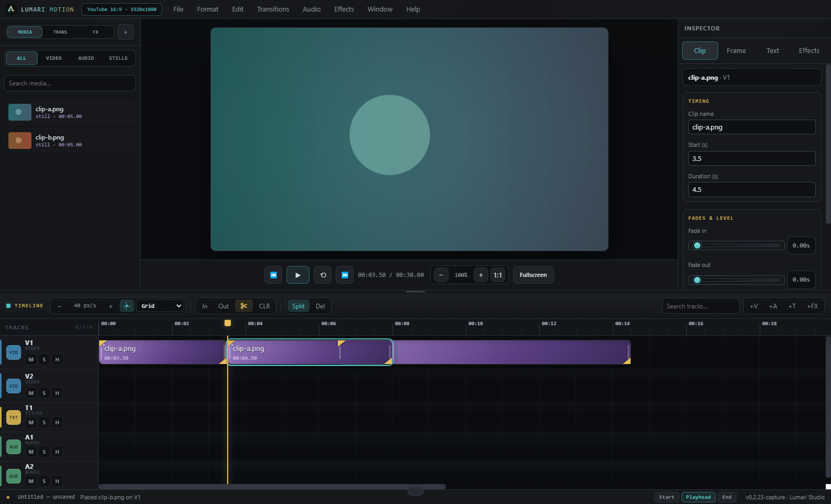Click the TXT icon of track T1
This screenshot has height=504, width=831.
14,417
